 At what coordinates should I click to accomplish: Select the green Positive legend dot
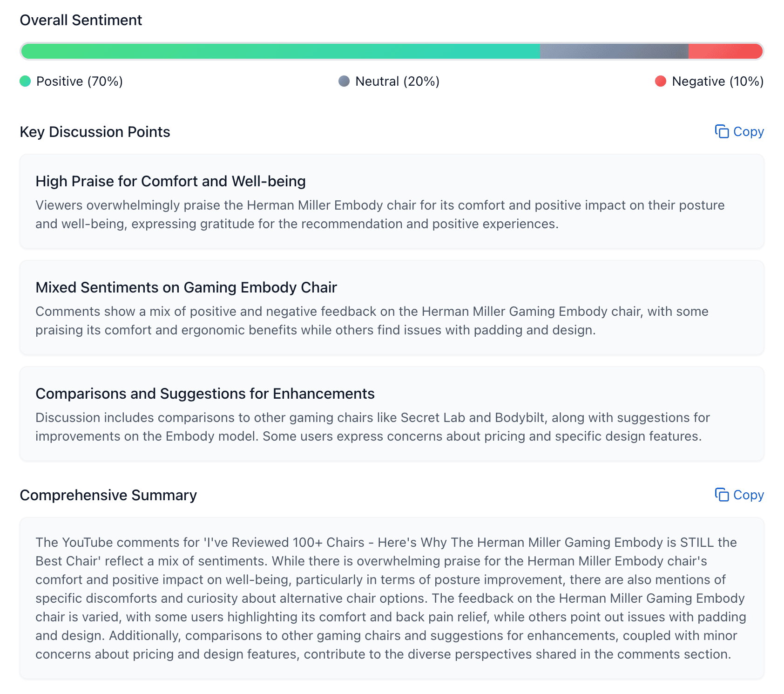[x=26, y=81]
